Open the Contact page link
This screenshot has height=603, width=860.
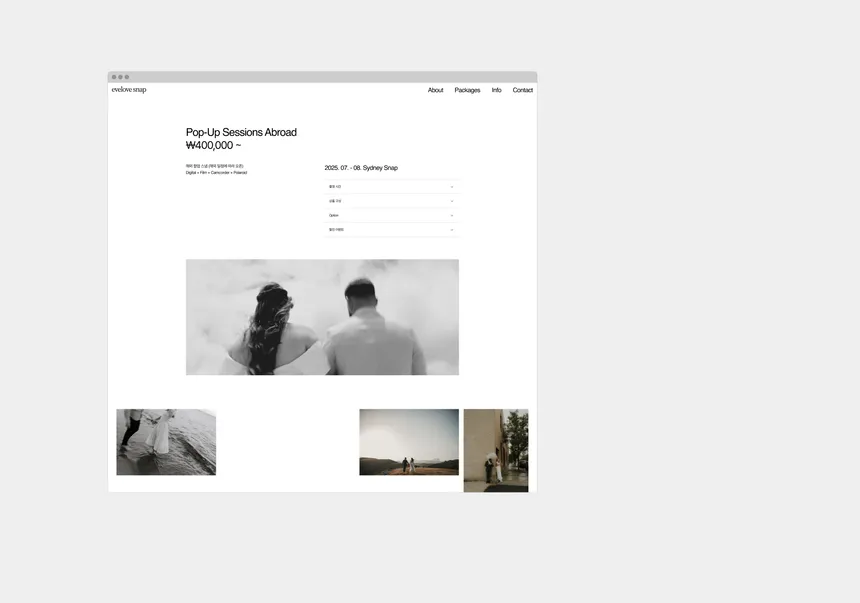(522, 90)
